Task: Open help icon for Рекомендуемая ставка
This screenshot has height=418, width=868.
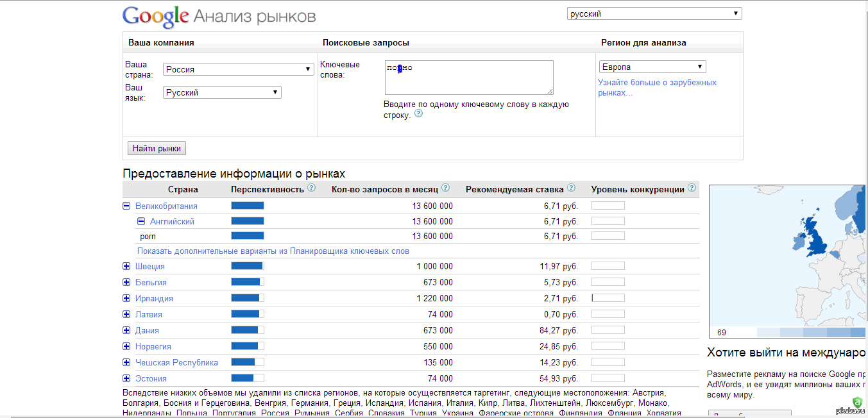Action: coord(571,188)
